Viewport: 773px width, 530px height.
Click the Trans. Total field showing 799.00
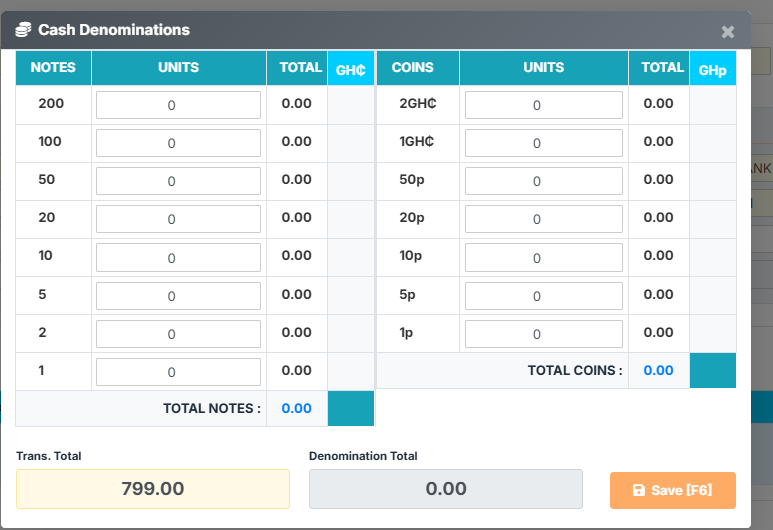click(x=153, y=489)
